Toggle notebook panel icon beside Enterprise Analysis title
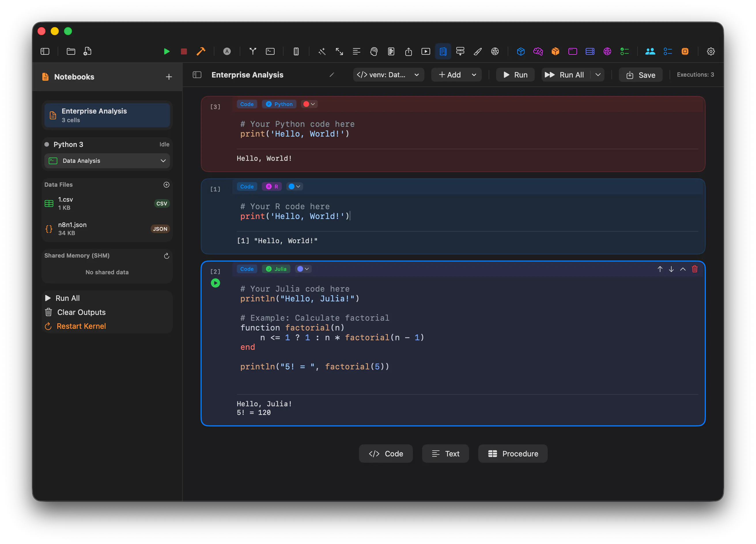 coord(197,75)
